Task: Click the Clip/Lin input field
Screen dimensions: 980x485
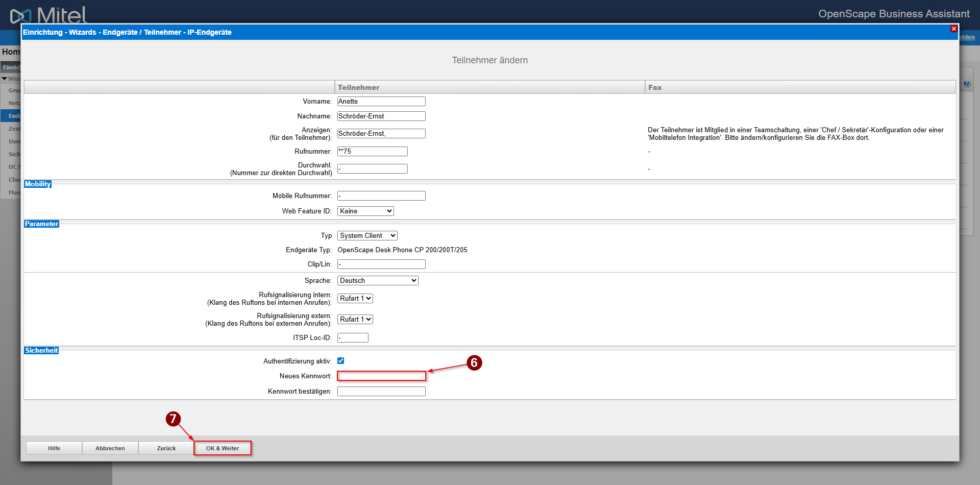Action: click(x=381, y=264)
